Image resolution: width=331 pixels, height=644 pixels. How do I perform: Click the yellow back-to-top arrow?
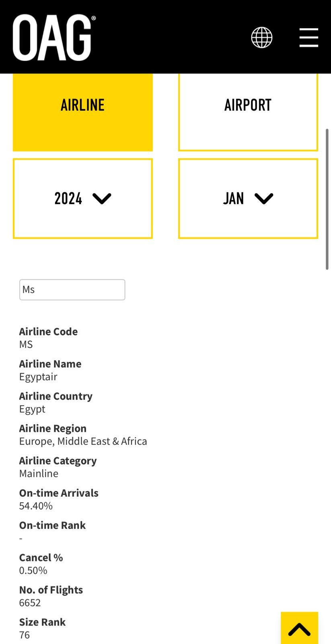[299, 629]
